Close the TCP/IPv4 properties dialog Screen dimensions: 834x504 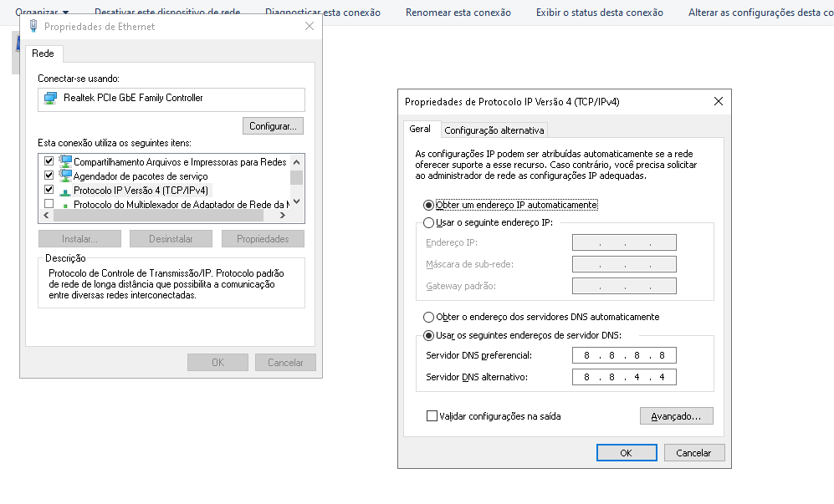pos(718,101)
